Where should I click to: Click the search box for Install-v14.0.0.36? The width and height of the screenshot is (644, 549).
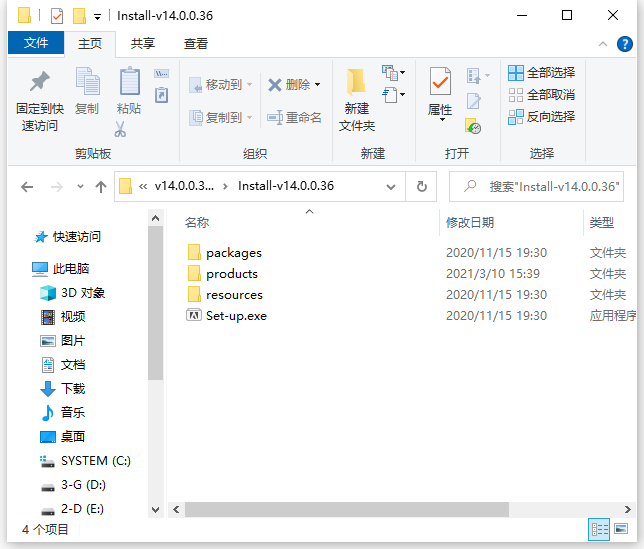coord(536,187)
